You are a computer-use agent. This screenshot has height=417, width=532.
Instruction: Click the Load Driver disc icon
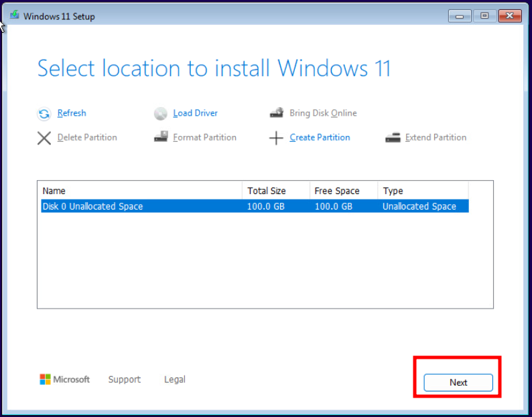161,114
